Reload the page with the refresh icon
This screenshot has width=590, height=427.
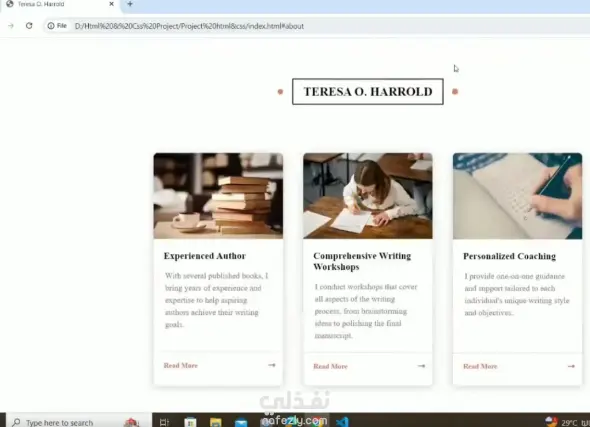pos(29,26)
